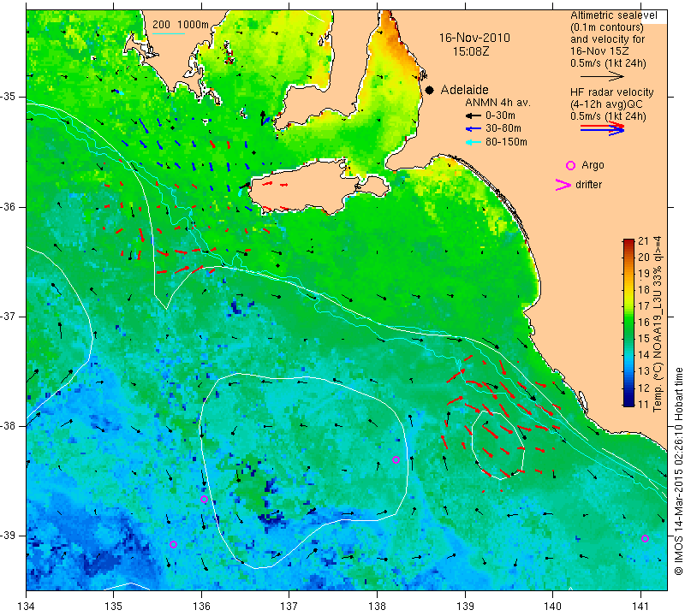Click the latitude axis label -37
The height and width of the screenshot is (616, 685).
pyautogui.click(x=9, y=316)
